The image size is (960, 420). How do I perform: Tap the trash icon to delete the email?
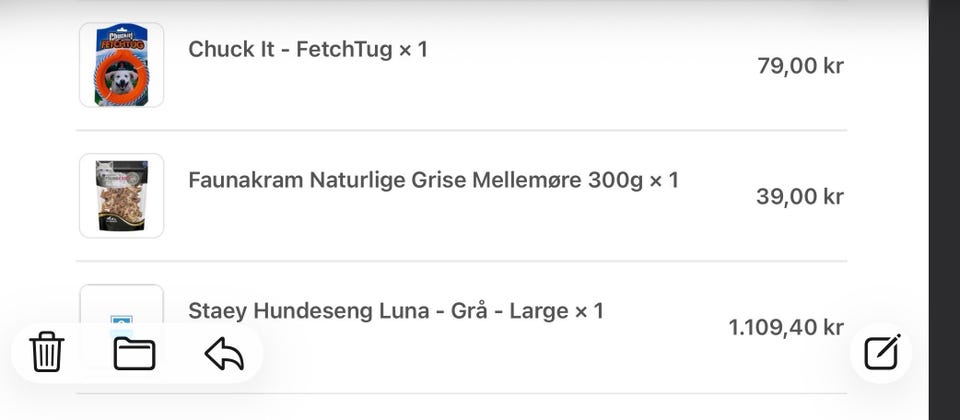point(47,353)
